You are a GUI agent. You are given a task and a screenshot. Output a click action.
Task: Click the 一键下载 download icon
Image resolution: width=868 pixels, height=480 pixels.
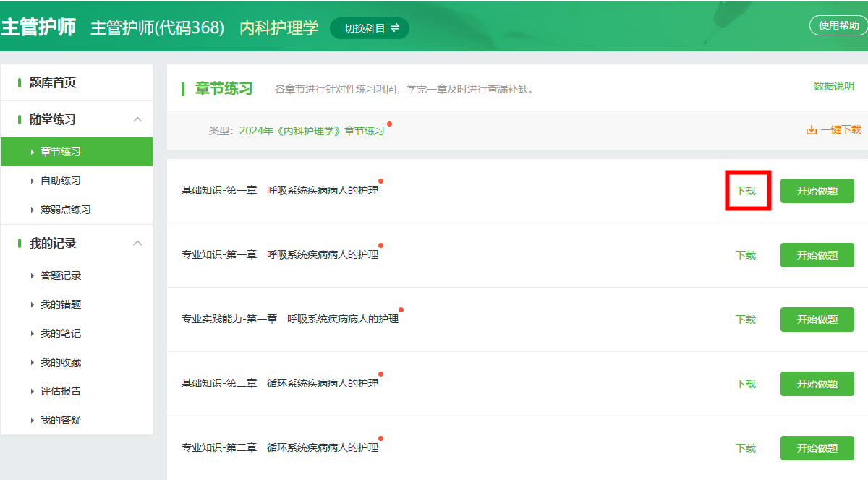[812, 130]
